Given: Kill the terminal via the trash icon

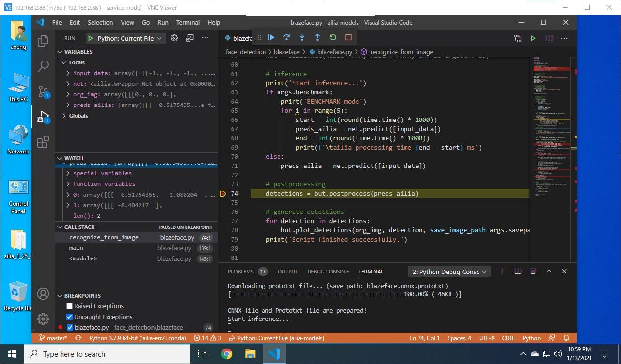Looking at the screenshot, I should tap(533, 271).
